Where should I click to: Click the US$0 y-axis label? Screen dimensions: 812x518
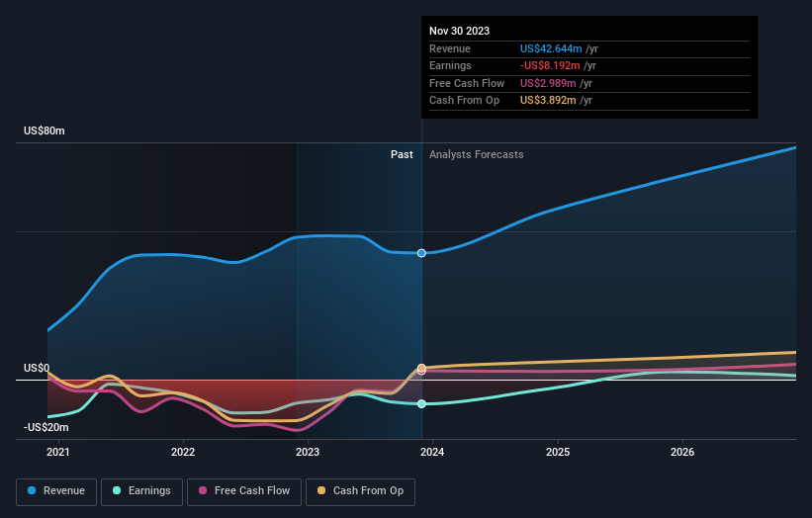coord(37,368)
